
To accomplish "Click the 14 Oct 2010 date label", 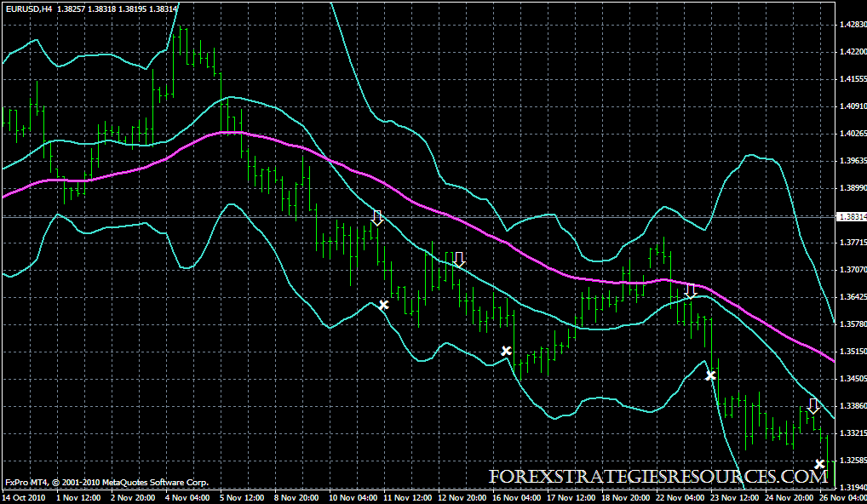I will [24, 498].
